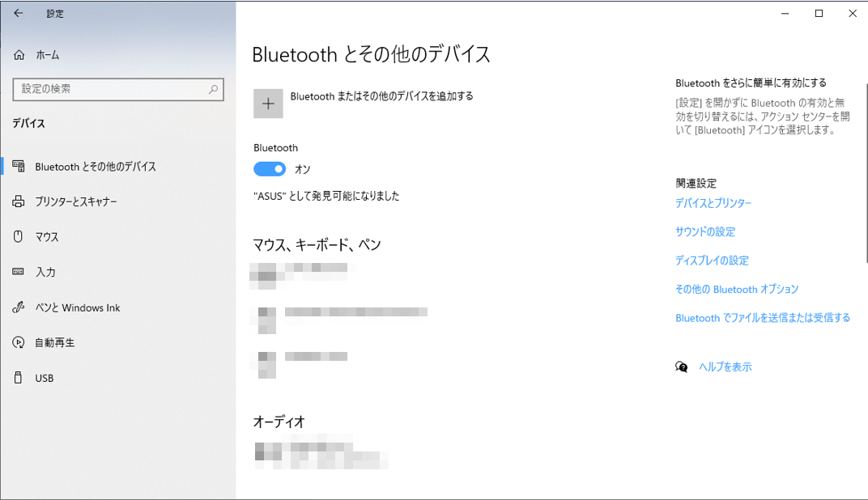Turn off the Bluetooth toggle switch
The height and width of the screenshot is (500, 868).
coord(270,169)
